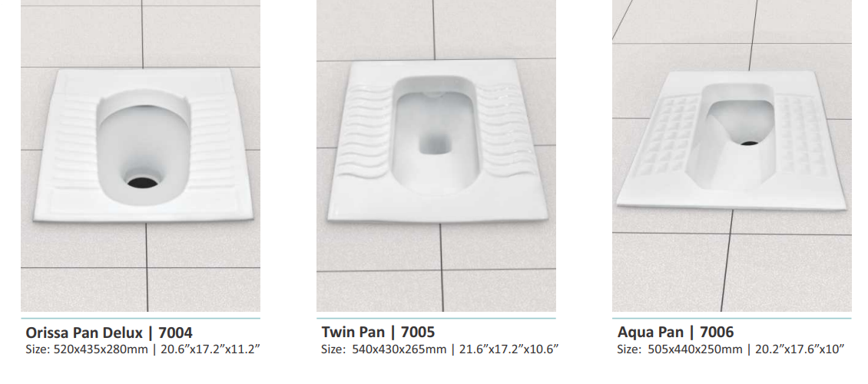Click the square-patterned right footrest of Aqua Pan
This screenshot has width=868, height=384.
point(799,136)
